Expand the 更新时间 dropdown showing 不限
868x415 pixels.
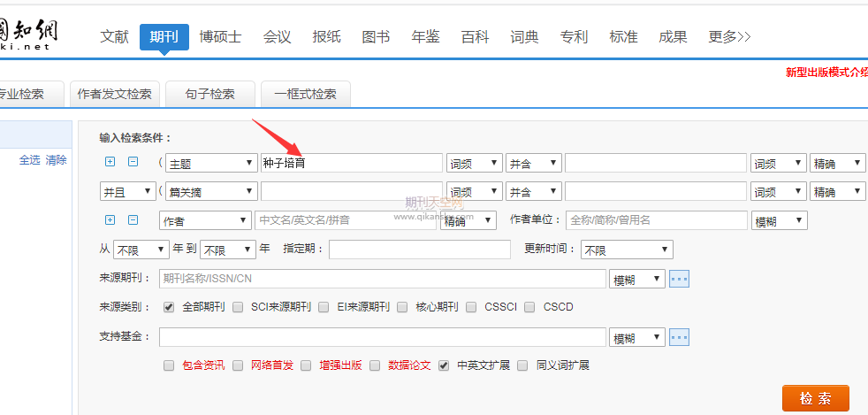click(x=627, y=250)
